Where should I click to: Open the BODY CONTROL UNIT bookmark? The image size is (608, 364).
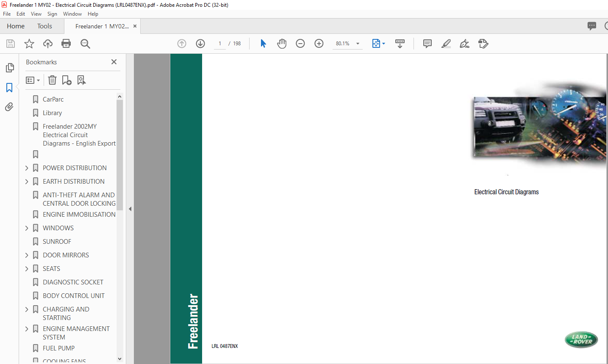pos(73,296)
